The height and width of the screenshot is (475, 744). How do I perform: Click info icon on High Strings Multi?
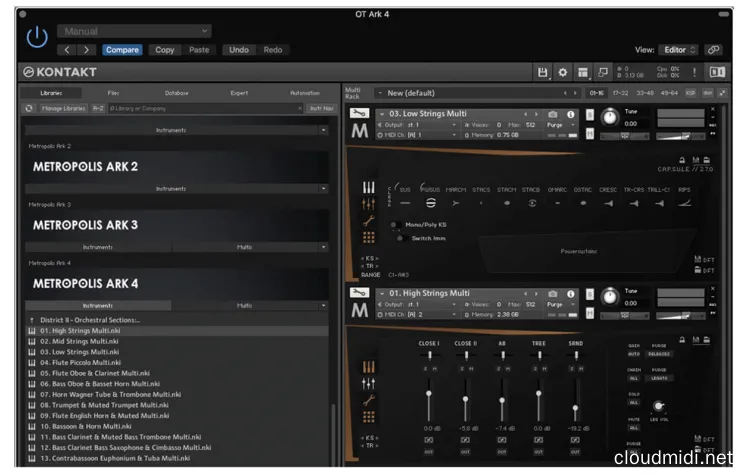(571, 294)
